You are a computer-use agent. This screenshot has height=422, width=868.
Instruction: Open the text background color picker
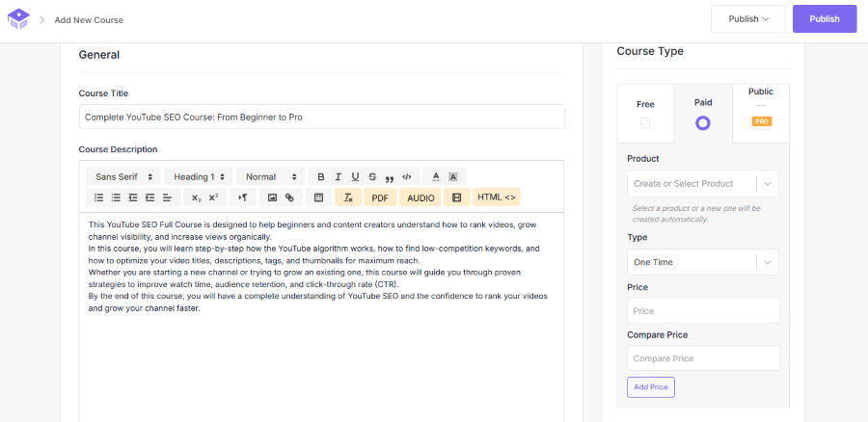click(x=453, y=177)
